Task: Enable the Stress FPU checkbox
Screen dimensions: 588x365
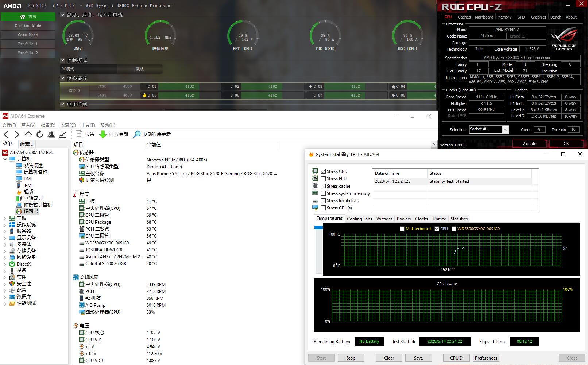Action: tap(323, 179)
